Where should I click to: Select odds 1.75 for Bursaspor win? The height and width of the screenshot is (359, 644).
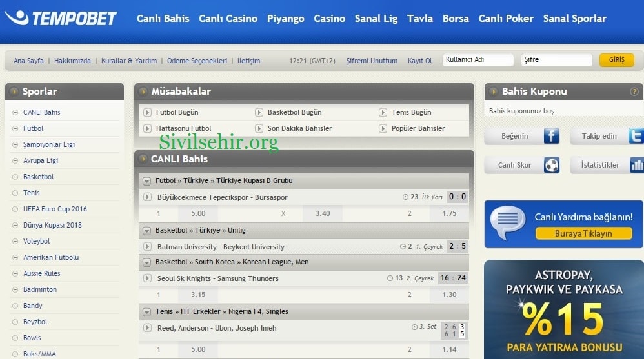click(x=449, y=214)
